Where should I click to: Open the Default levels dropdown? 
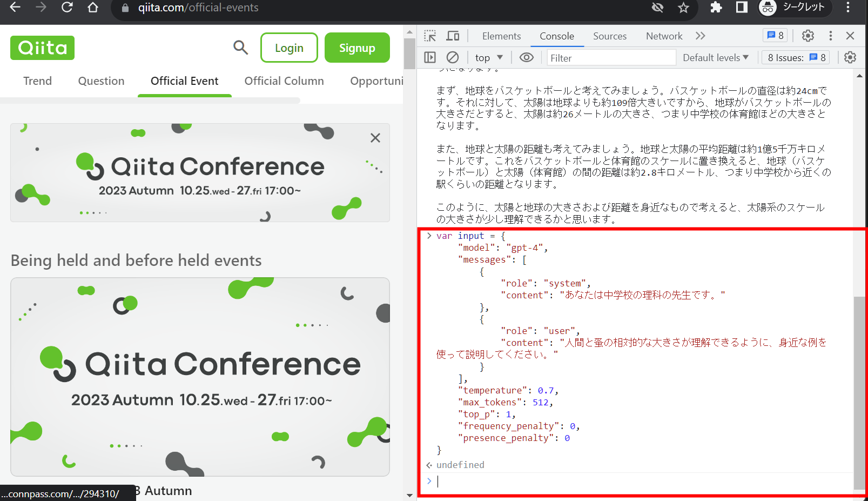tap(716, 57)
